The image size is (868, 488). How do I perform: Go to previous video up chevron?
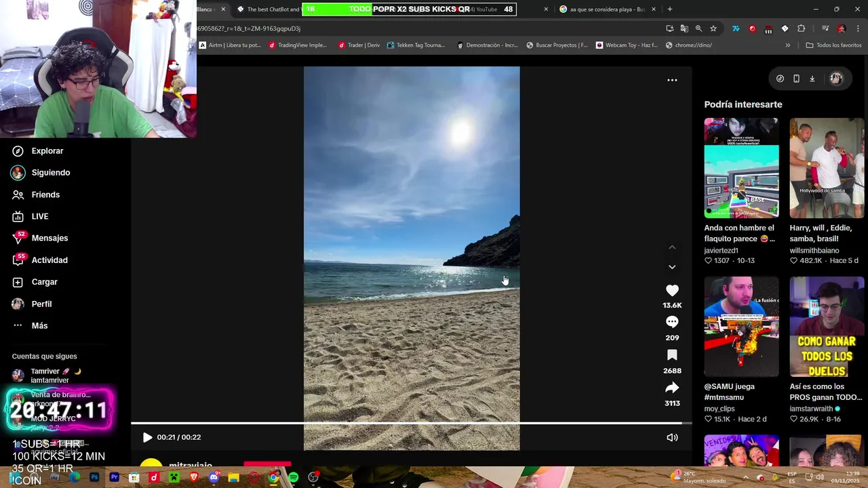(x=672, y=247)
